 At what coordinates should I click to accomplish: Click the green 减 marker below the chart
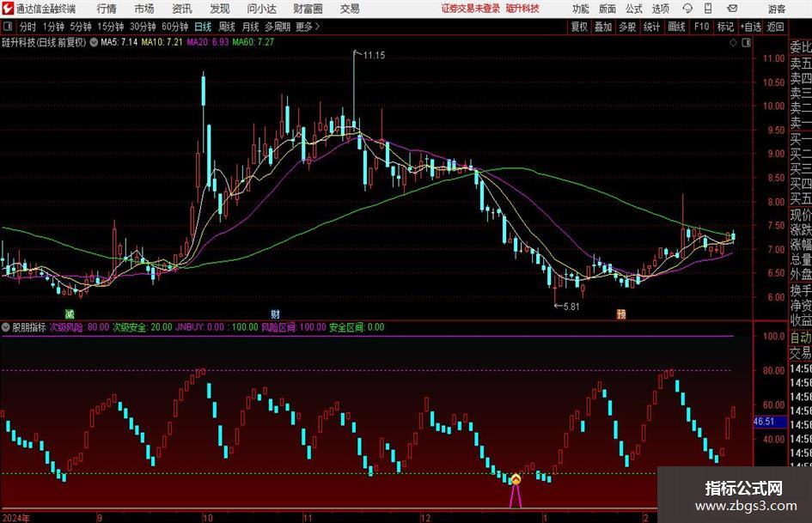pyautogui.click(x=70, y=313)
